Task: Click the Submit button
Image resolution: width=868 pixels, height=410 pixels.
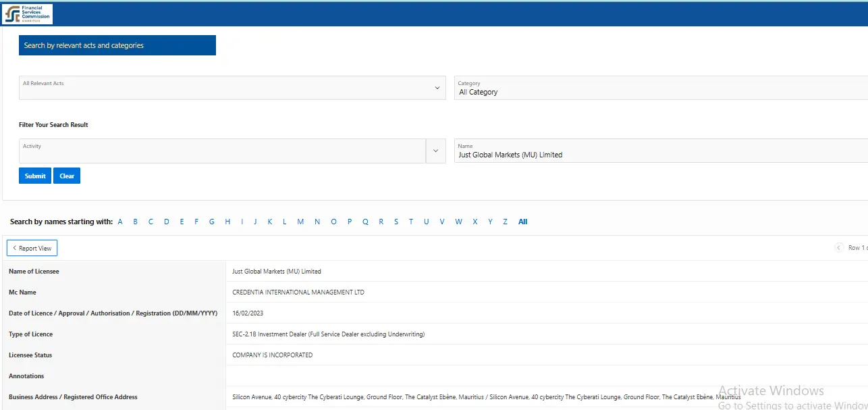Action: [35, 176]
